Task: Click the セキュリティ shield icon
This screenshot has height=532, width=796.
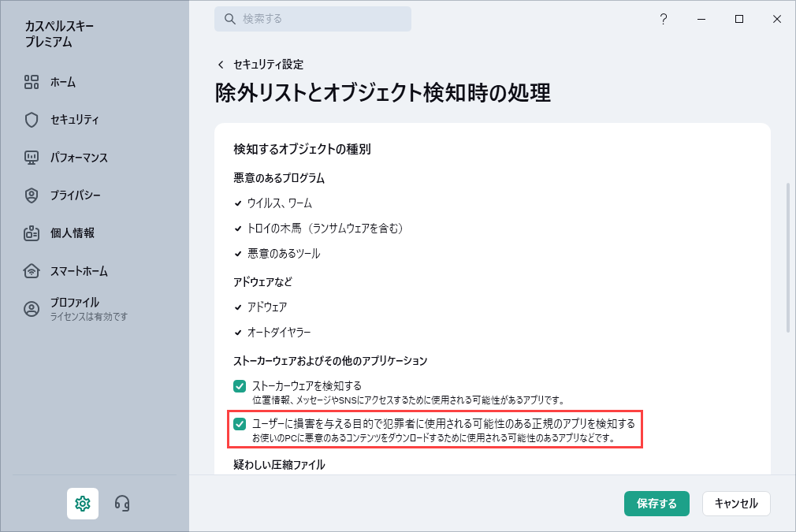Action: 32,120
